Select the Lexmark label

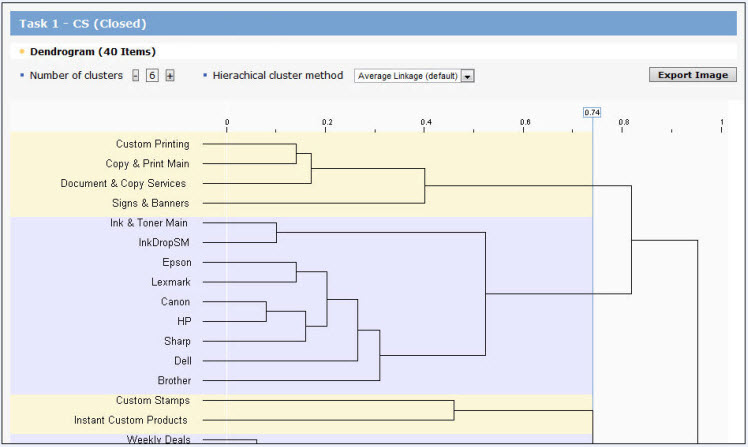171,282
